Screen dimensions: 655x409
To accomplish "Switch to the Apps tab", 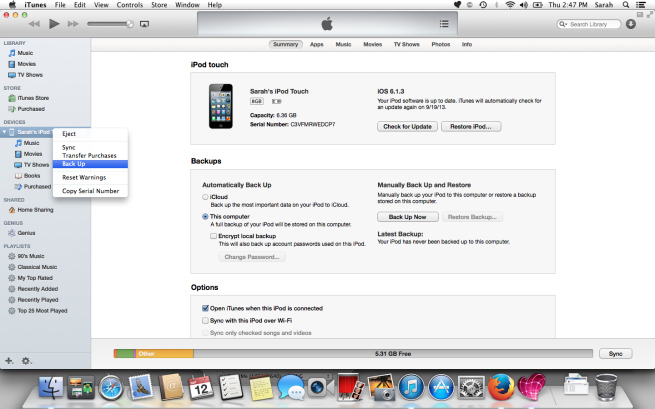I will click(316, 45).
